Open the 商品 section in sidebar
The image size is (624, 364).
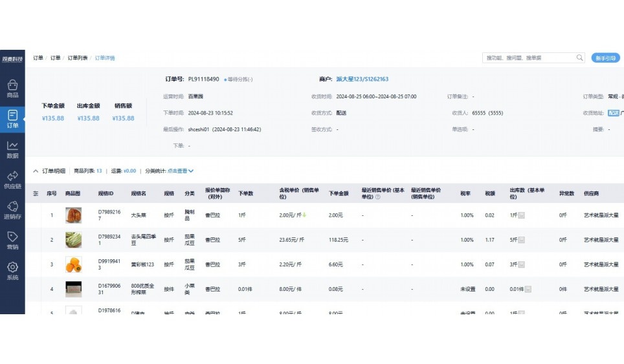tap(12, 89)
